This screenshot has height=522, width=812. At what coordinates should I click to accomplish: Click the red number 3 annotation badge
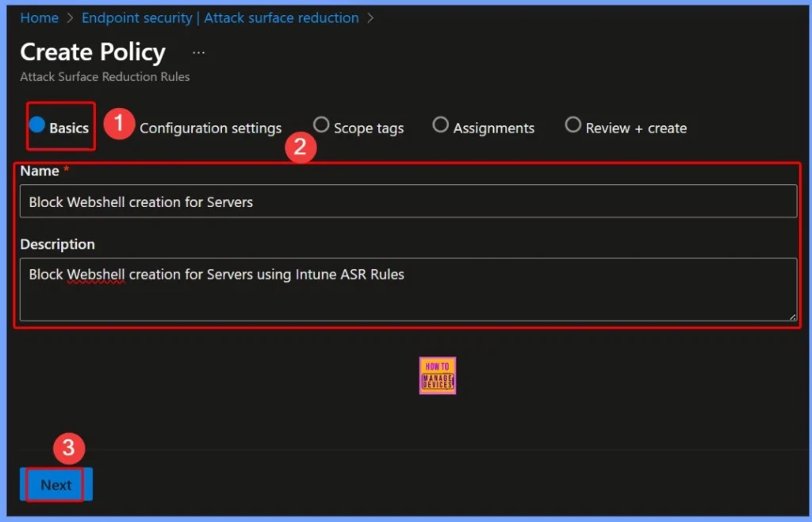coord(68,448)
